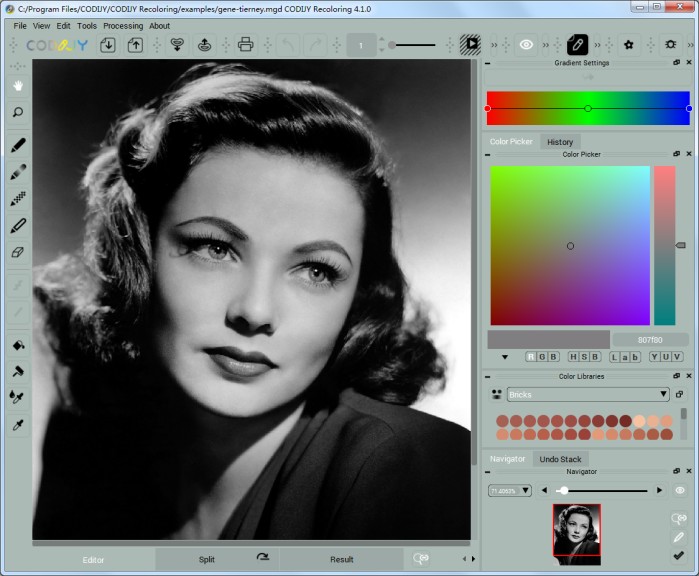Pick the Eraser tool in left toolbar
699x576 pixels.
click(x=18, y=253)
